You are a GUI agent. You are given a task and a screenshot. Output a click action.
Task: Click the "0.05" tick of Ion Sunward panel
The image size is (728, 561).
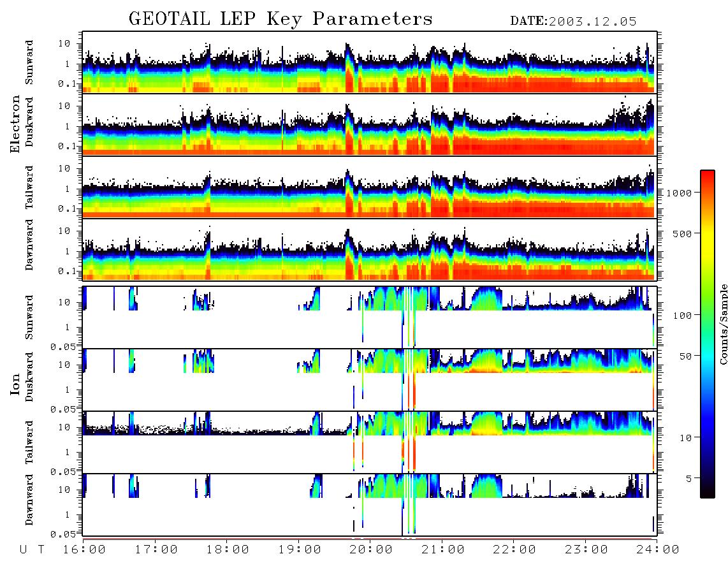[x=63, y=346]
